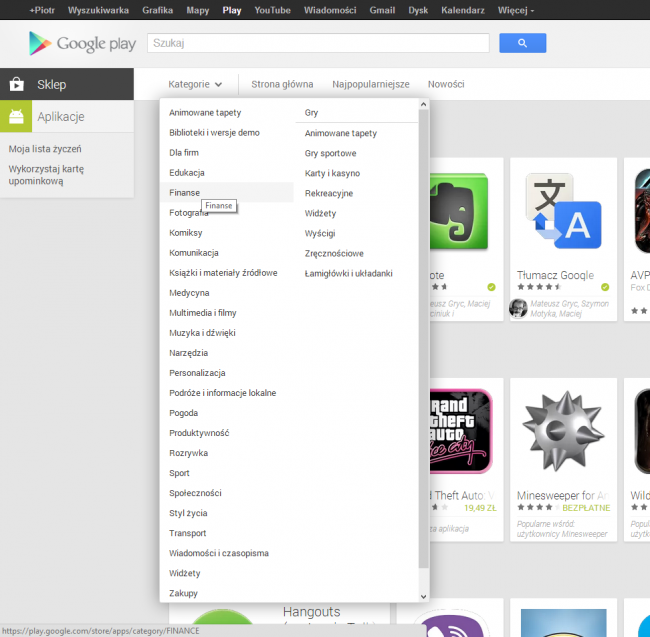This screenshot has width=650, height=637.
Task: Open Najpopularniejsze tab
Action: 371,84
